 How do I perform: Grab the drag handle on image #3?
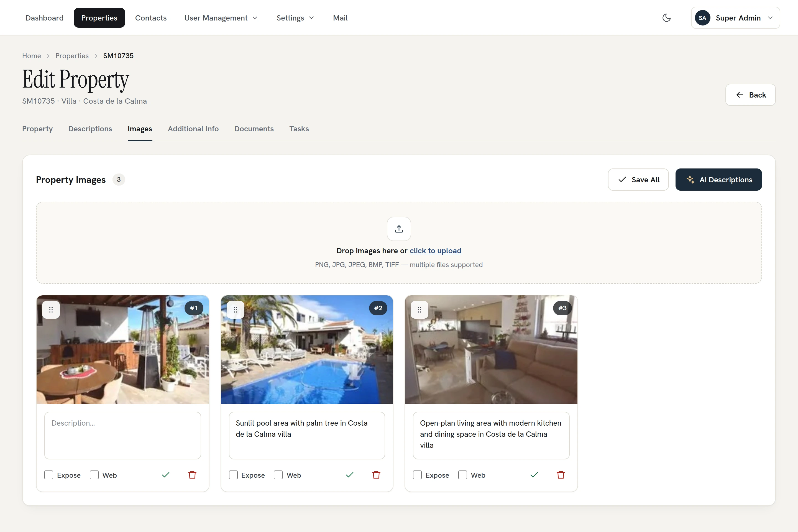(x=419, y=310)
